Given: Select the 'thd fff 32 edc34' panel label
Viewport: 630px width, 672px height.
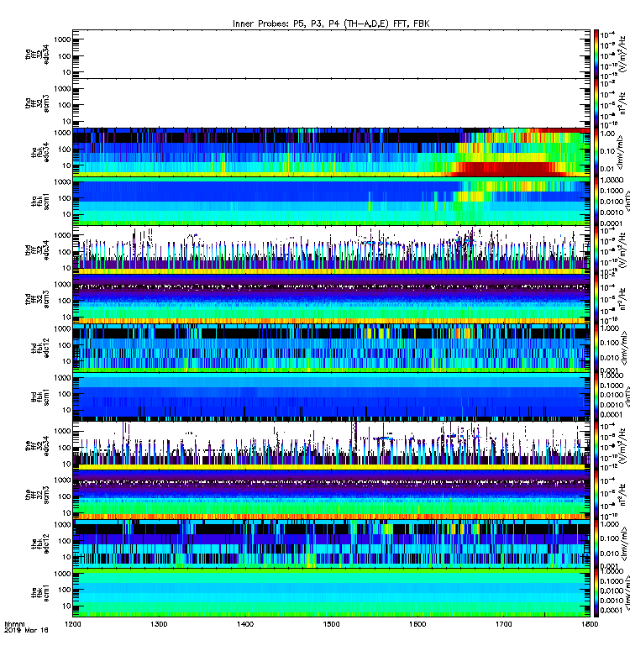Looking at the screenshot, I should tap(37, 249).
